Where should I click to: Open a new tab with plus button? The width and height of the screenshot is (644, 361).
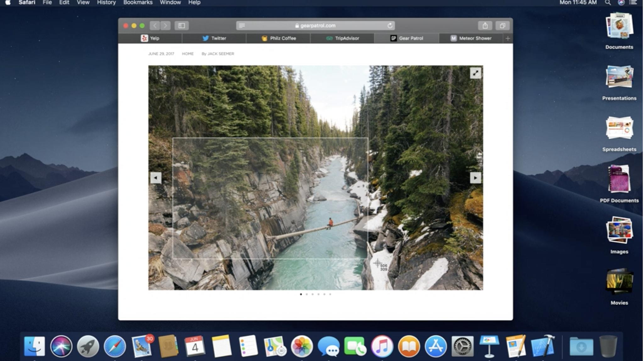(508, 38)
